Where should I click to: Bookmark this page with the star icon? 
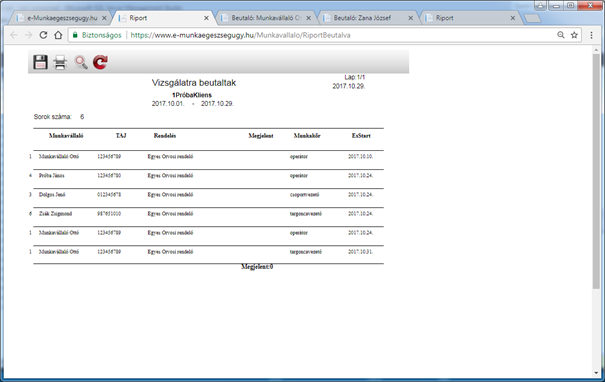[574, 35]
